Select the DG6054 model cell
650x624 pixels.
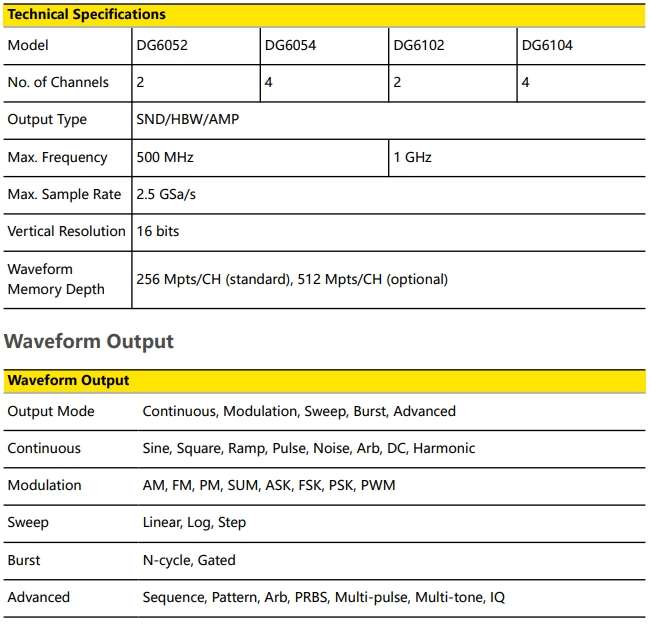coord(290,45)
